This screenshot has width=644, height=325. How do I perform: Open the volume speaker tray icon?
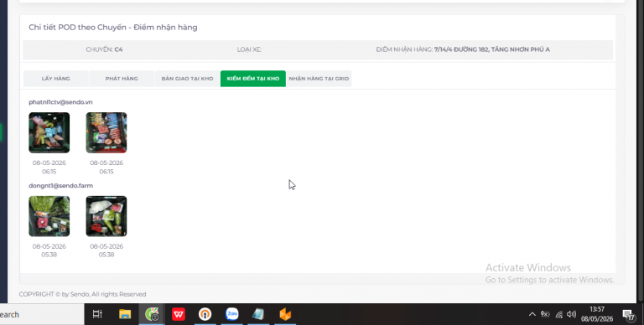[x=571, y=314]
